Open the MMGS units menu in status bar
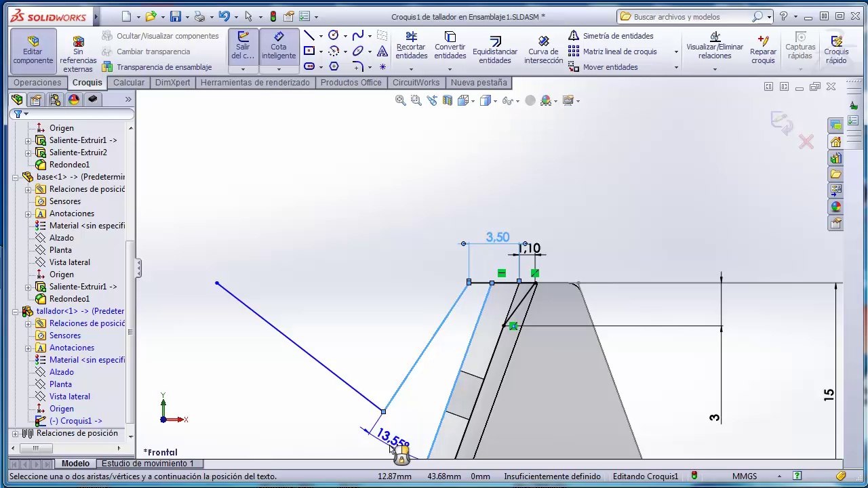 pos(745,476)
